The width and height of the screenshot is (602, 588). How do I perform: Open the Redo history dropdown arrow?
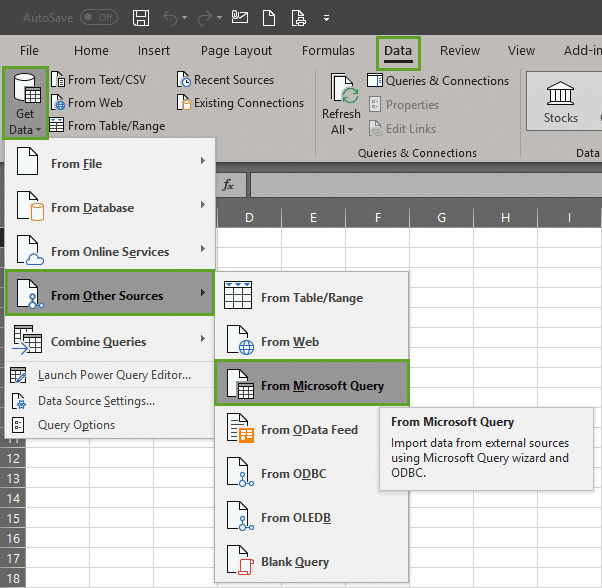(x=219, y=18)
